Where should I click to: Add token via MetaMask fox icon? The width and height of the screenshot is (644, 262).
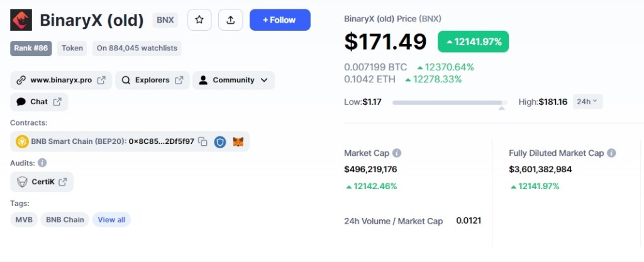[238, 142]
